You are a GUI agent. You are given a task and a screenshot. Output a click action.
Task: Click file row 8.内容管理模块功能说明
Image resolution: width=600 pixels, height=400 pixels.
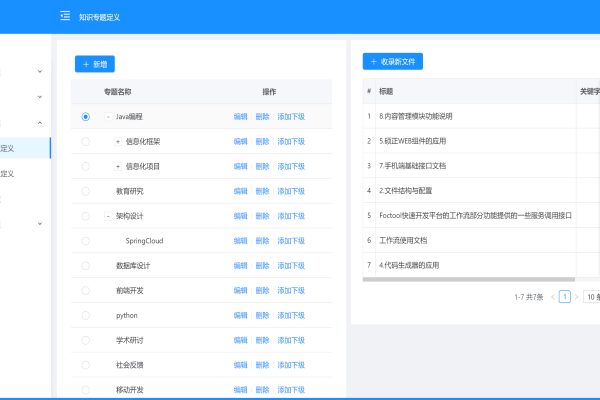click(416, 116)
